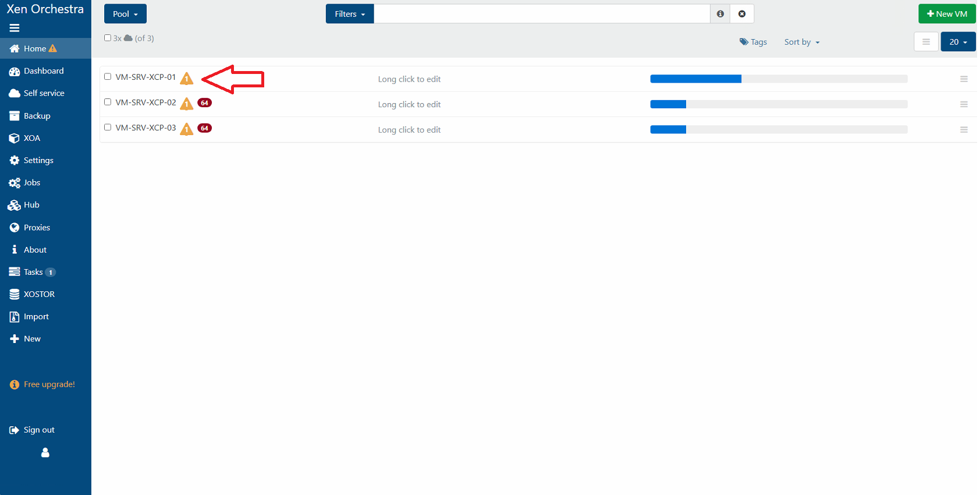Open pool VM-SRV-XCP-03

coord(145,128)
